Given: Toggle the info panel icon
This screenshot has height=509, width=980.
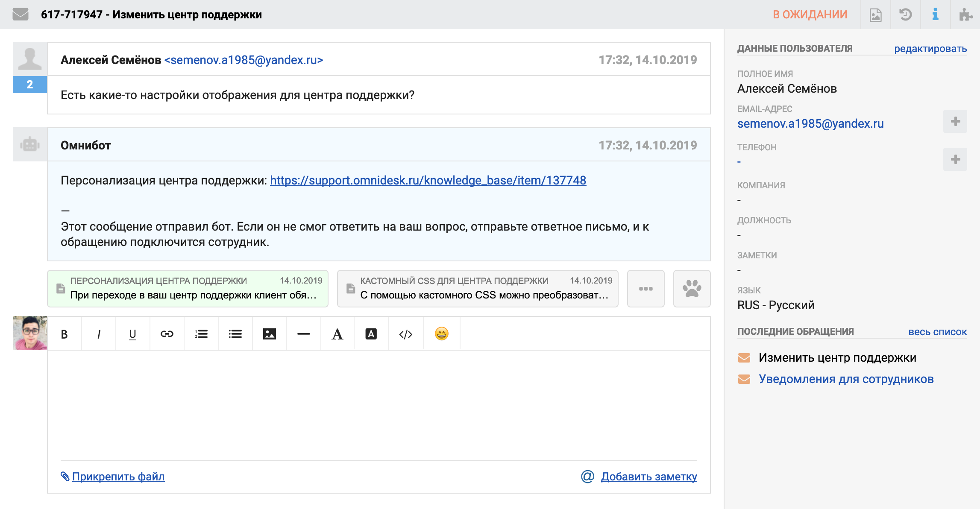Looking at the screenshot, I should 935,15.
